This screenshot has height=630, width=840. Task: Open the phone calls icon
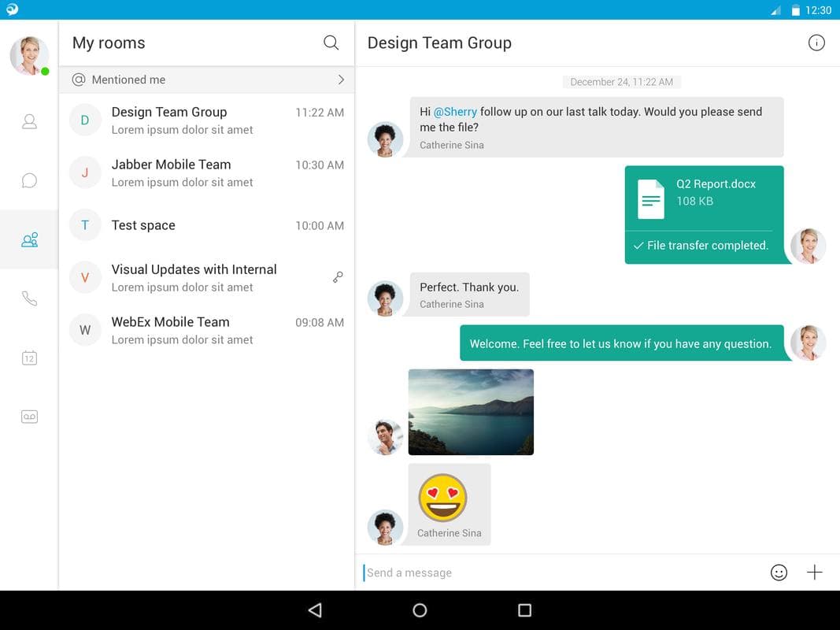[29, 298]
